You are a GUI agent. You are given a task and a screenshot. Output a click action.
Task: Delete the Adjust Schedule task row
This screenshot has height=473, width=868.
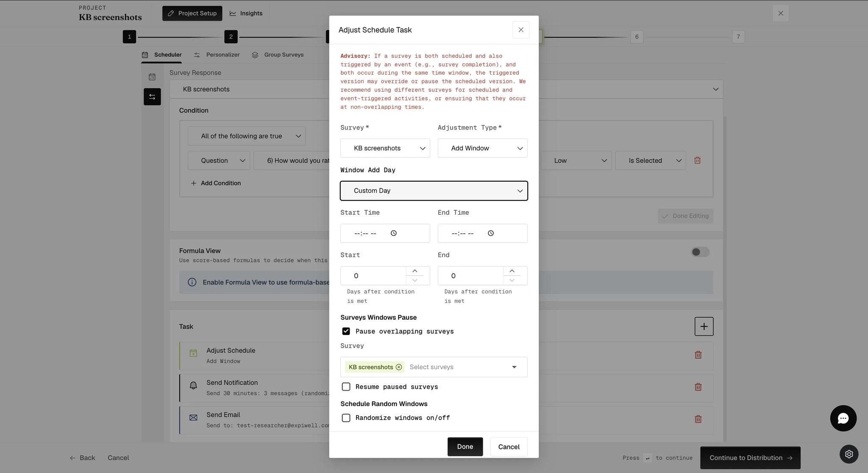tap(698, 355)
